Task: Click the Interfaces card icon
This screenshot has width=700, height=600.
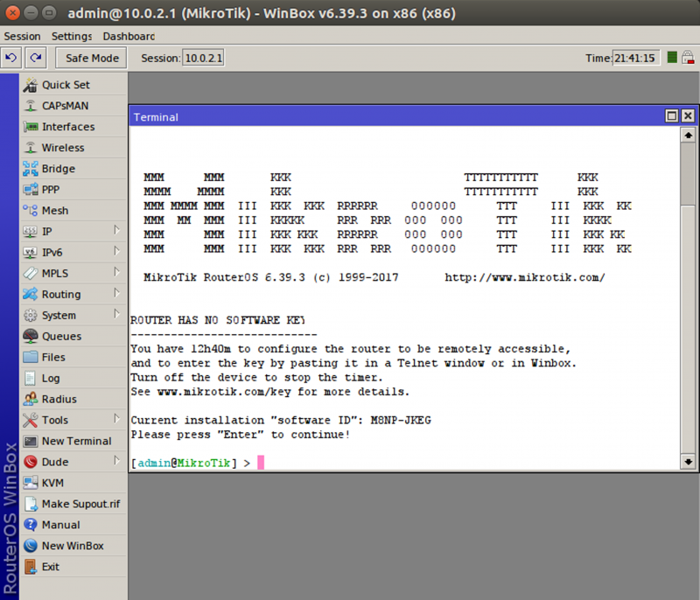Action: 31,127
